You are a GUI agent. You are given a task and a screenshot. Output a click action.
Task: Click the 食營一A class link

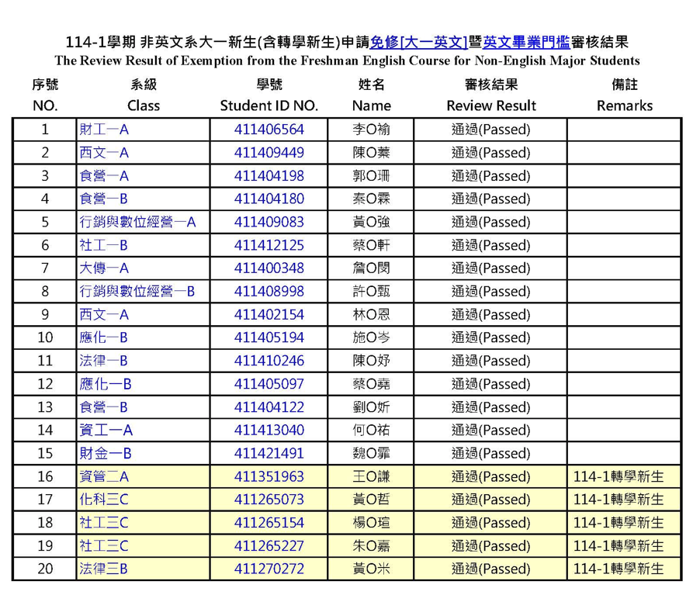104,176
